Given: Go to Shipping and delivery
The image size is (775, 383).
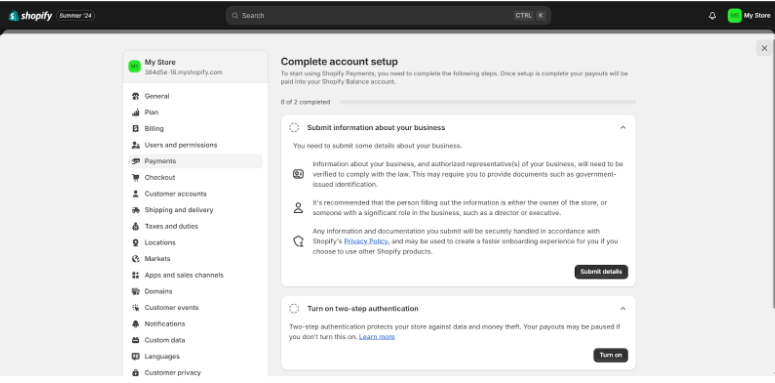Looking at the screenshot, I should tap(196, 210).
